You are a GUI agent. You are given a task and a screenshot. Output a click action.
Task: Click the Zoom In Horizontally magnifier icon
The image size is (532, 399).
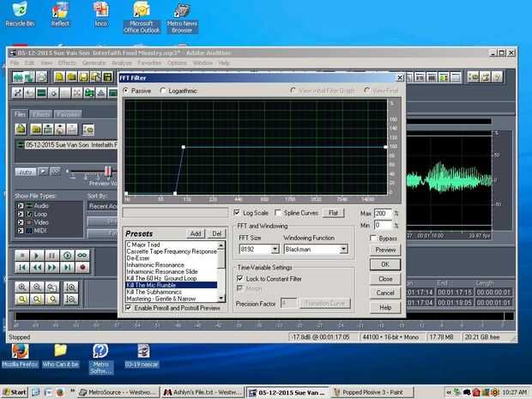tap(22, 287)
